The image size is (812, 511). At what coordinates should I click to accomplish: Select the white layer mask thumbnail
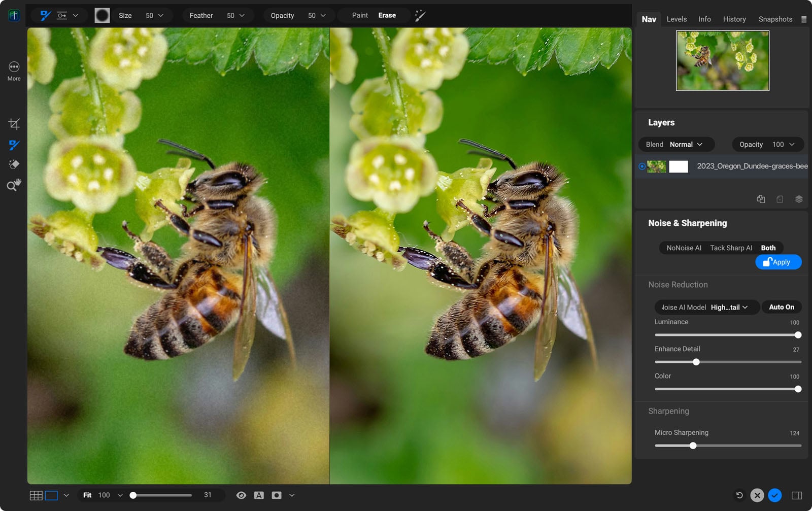679,166
